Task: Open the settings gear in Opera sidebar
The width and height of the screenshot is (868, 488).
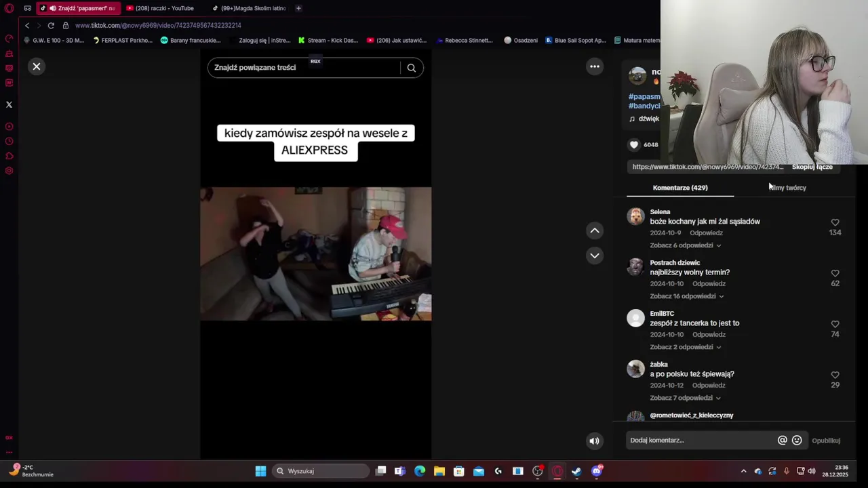Action: [x=9, y=171]
